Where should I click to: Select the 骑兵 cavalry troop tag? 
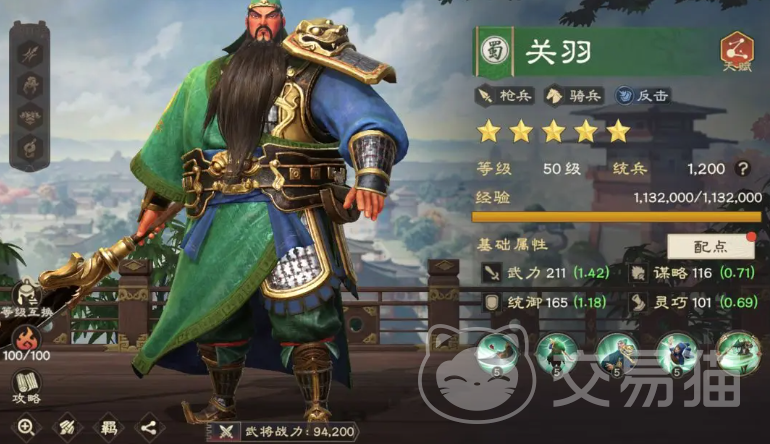[574, 95]
